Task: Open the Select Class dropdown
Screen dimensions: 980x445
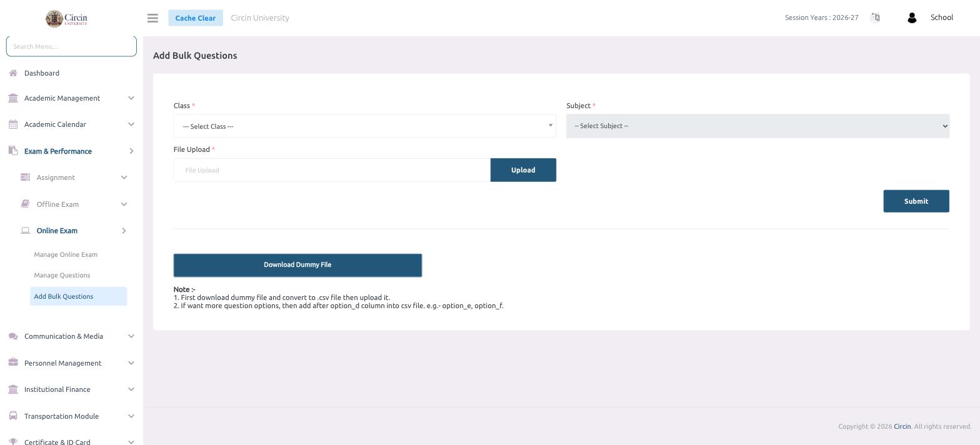Action: pos(365,126)
